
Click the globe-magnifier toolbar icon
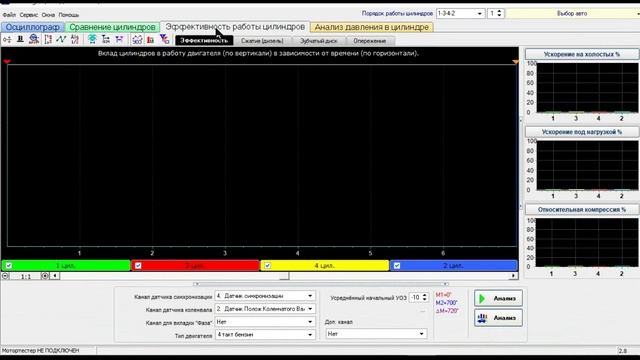coord(34,39)
